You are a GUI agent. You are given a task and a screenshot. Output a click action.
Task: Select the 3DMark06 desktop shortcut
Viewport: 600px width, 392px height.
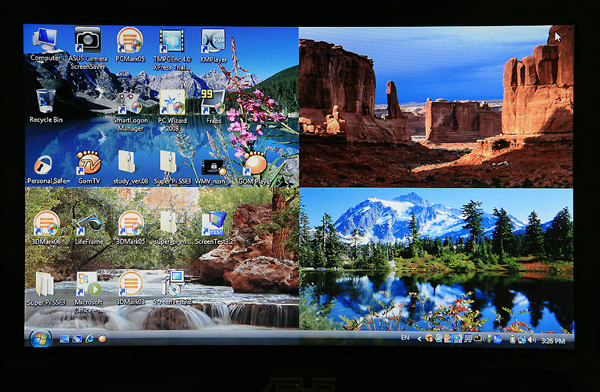(x=46, y=223)
